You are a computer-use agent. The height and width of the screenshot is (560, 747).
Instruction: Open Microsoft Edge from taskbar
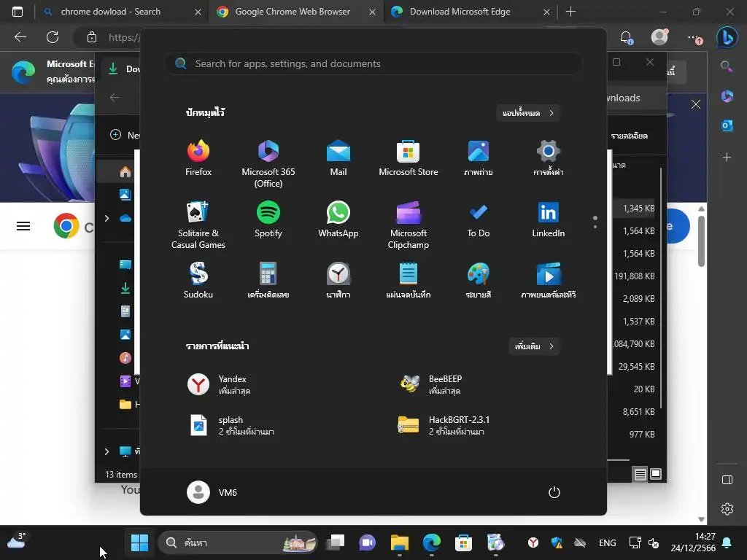(x=432, y=542)
